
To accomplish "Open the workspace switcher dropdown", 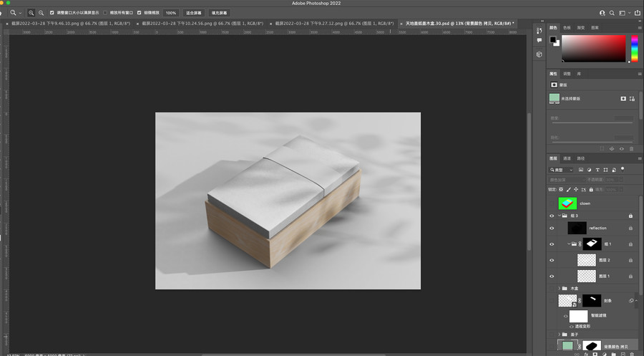I will [625, 13].
